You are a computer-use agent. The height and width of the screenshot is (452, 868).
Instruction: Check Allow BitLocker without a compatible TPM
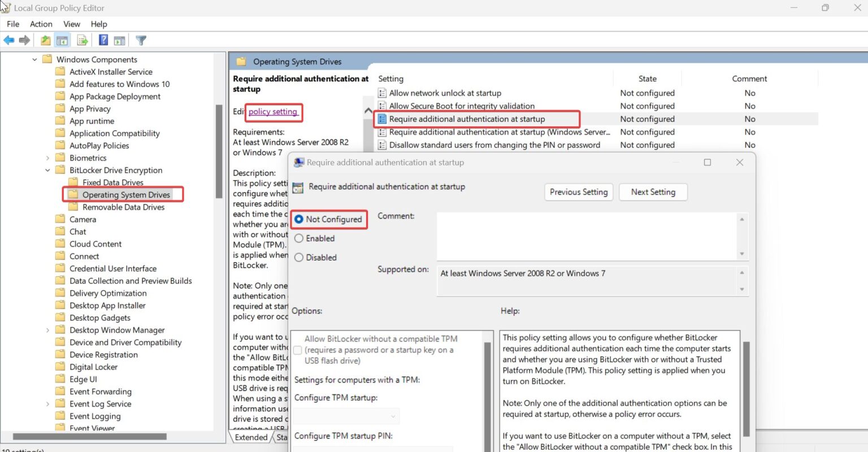point(297,350)
